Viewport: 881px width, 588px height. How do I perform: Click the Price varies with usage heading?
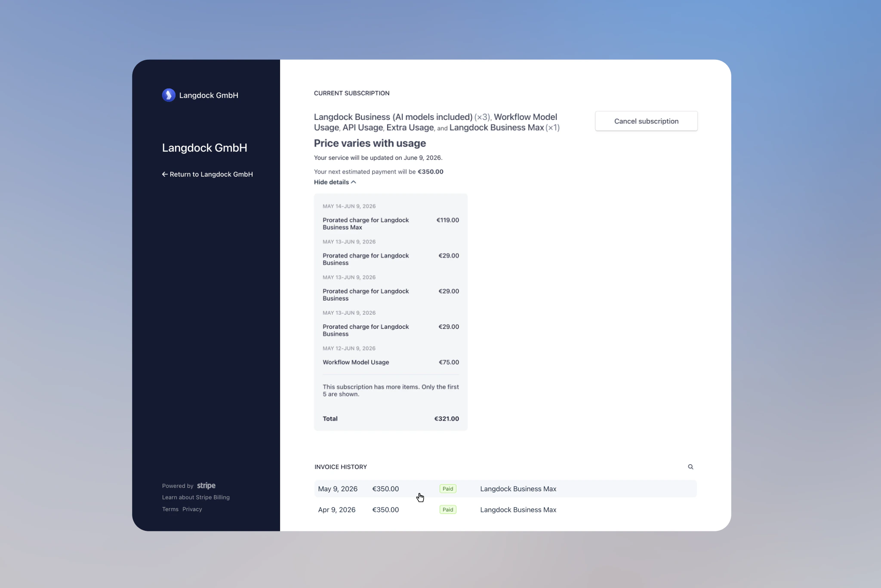[x=370, y=143]
